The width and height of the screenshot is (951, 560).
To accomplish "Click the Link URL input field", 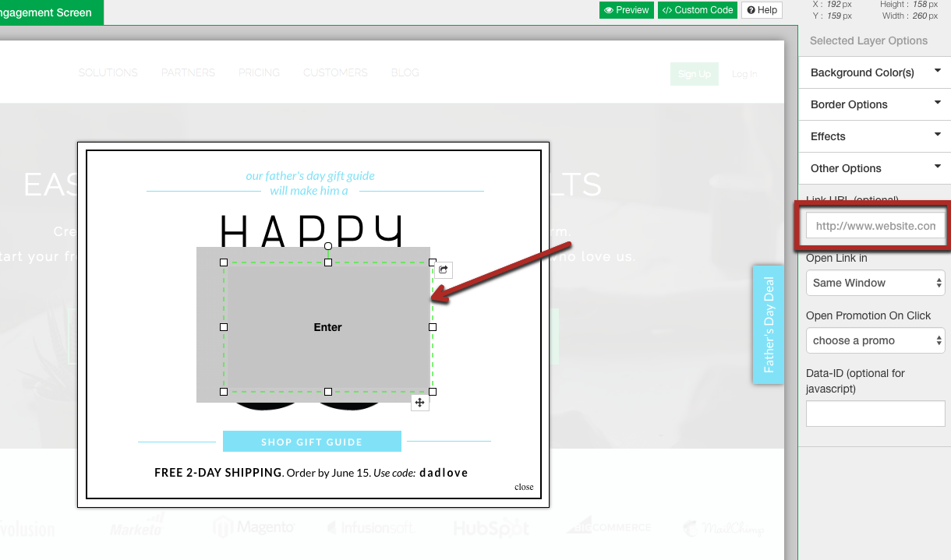I will point(875,226).
